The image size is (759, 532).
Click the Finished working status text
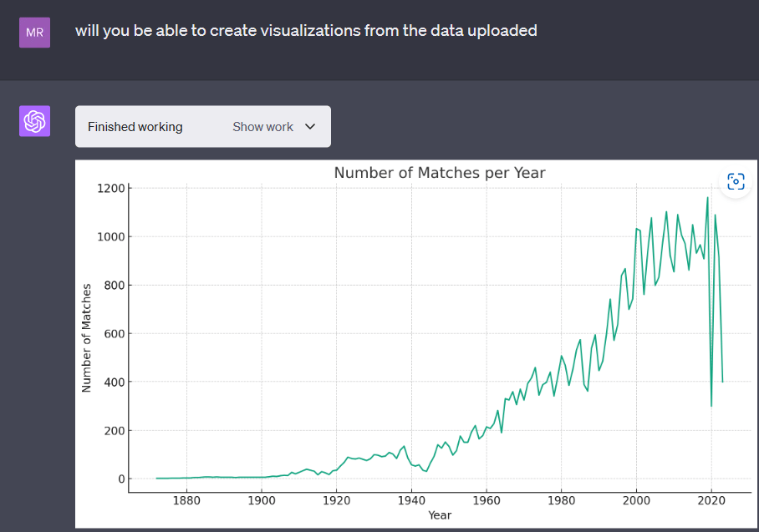click(135, 127)
